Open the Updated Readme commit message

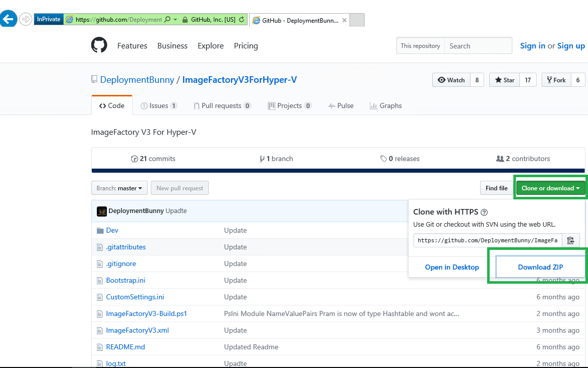[x=251, y=347]
